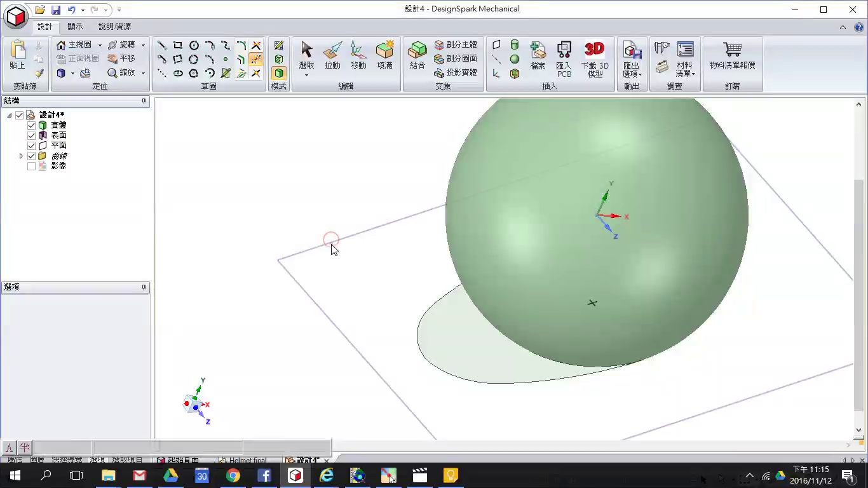Check the 影像 visibility checkbox
This screenshot has height=488, width=868.
tap(31, 166)
